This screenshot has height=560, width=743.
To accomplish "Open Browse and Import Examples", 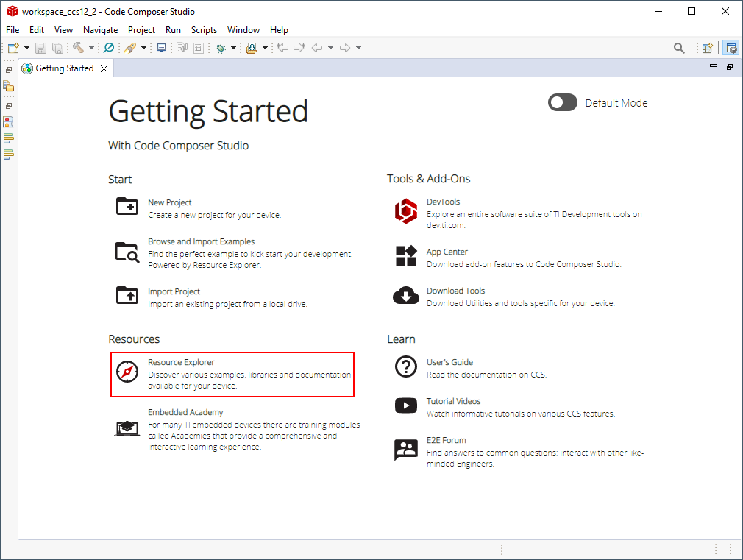I will 201,241.
